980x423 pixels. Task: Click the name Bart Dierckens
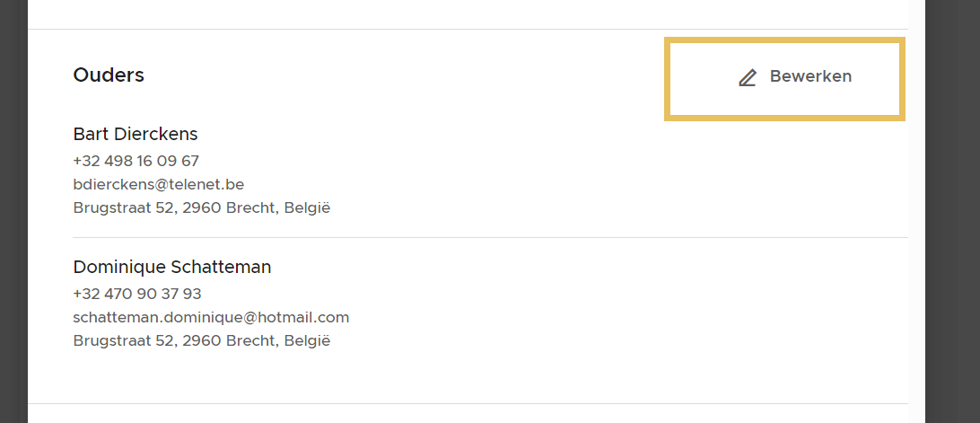136,134
